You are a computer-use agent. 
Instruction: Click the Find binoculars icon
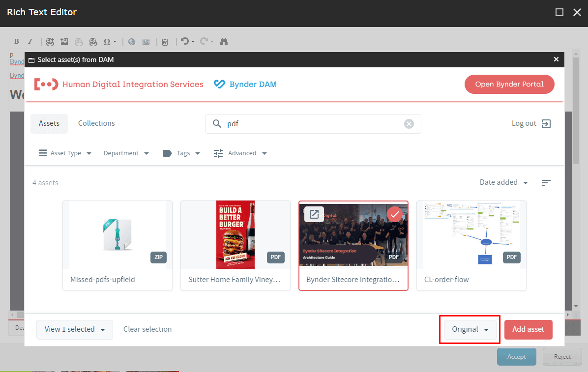(x=224, y=42)
